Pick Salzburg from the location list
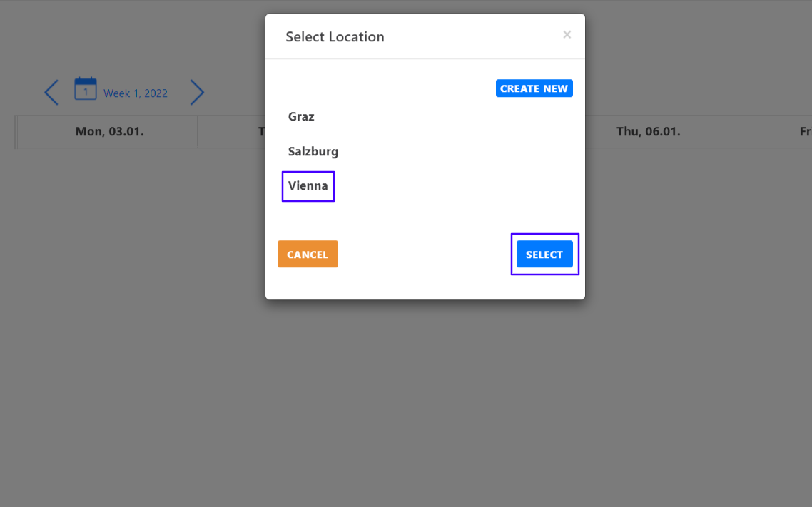The height and width of the screenshot is (507, 812). [x=313, y=151]
